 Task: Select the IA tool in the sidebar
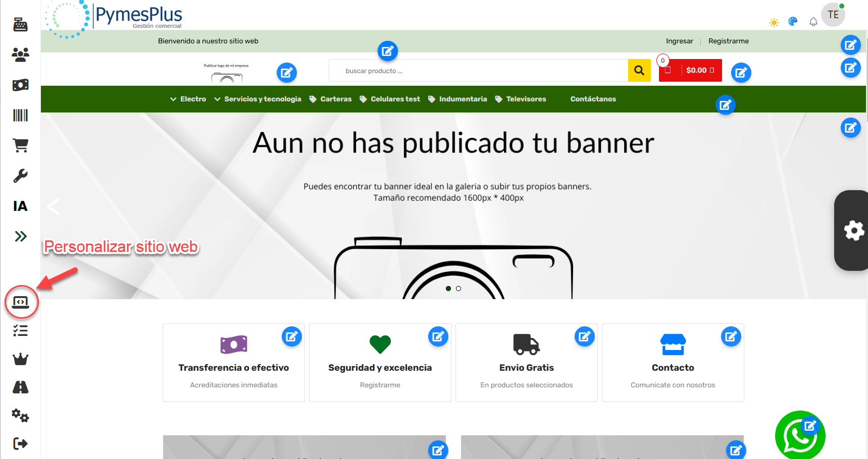pyautogui.click(x=20, y=206)
